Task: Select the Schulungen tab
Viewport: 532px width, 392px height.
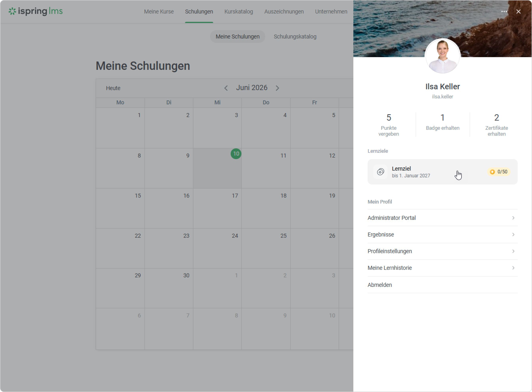Action: (x=199, y=11)
